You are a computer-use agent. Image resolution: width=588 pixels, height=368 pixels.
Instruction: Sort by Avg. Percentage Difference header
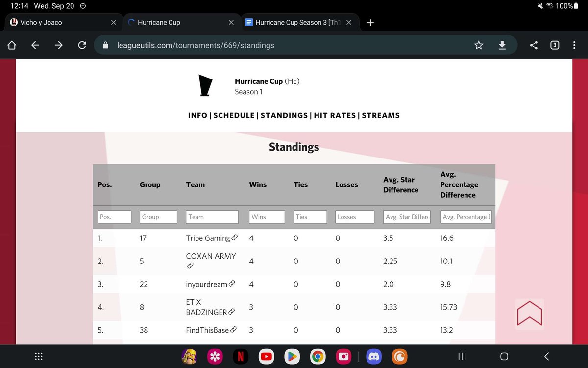point(459,184)
